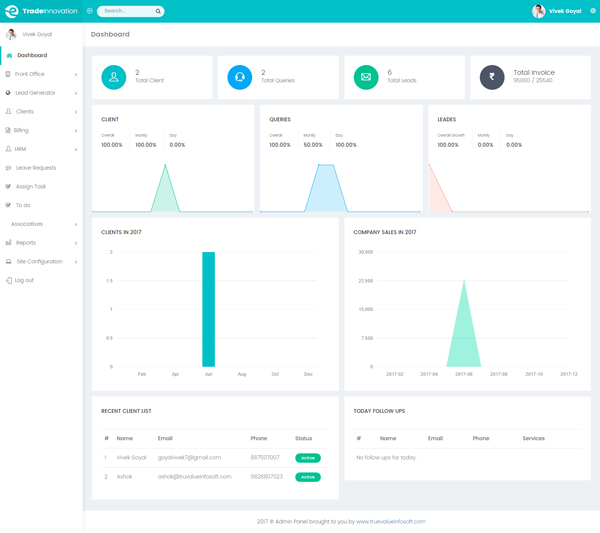Click the Assign Task check icon
600x533 pixels.
pos(8,186)
